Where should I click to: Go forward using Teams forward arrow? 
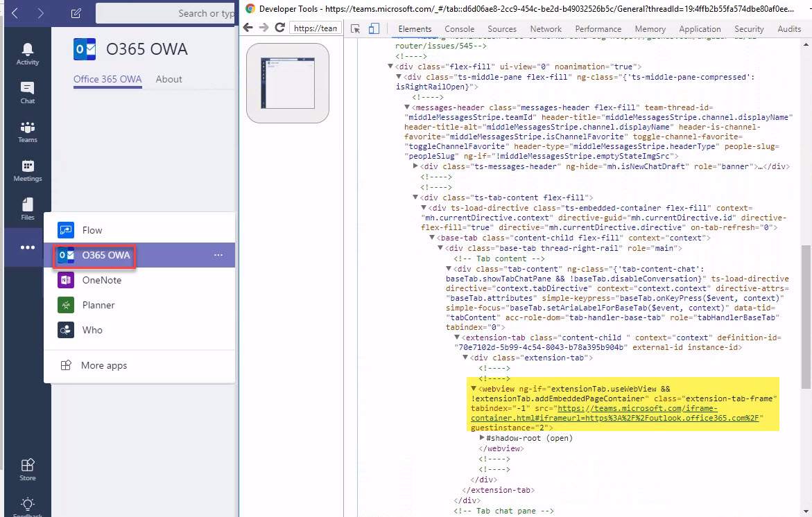40,13
